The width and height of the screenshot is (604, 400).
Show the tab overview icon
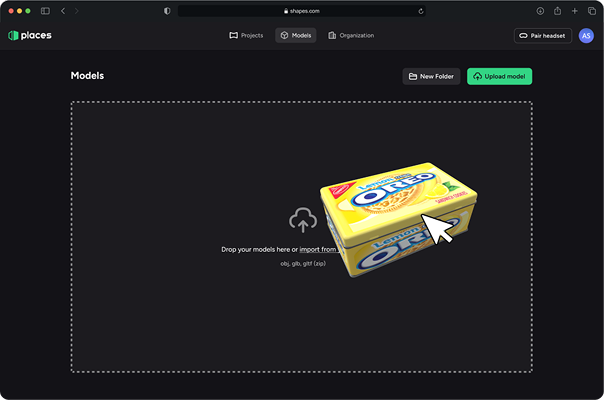coord(592,11)
